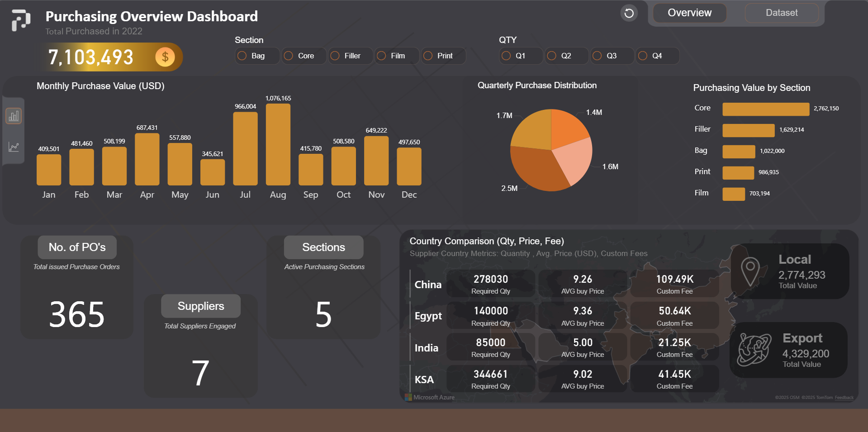This screenshot has height=432, width=868.
Task: Click the reset filters circular arrow icon
Action: (x=629, y=13)
